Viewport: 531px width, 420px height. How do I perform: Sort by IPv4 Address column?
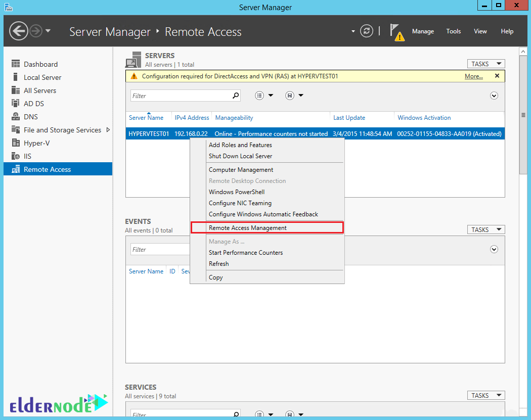coord(192,117)
